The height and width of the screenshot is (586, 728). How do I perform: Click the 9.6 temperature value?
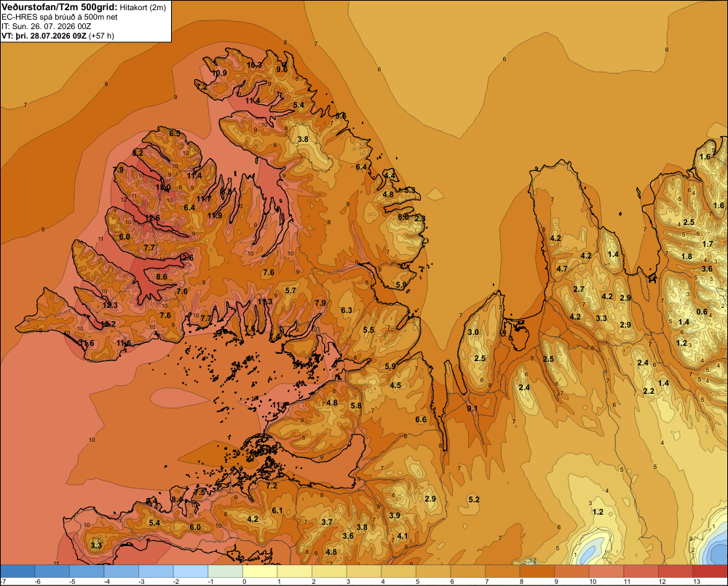[282, 70]
